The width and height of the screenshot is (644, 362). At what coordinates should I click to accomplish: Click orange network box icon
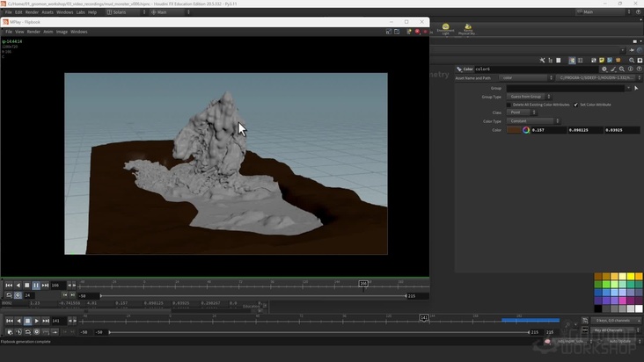[x=618, y=61]
